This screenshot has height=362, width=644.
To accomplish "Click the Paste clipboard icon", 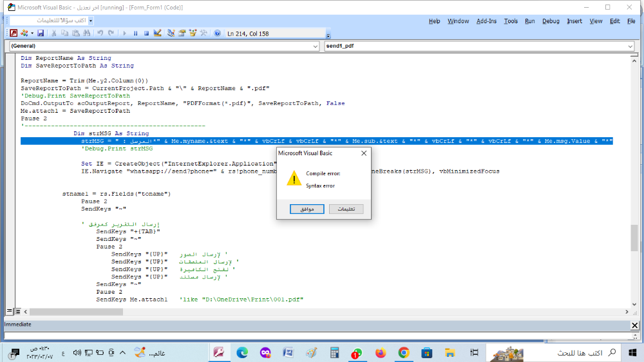I will pos(75,33).
